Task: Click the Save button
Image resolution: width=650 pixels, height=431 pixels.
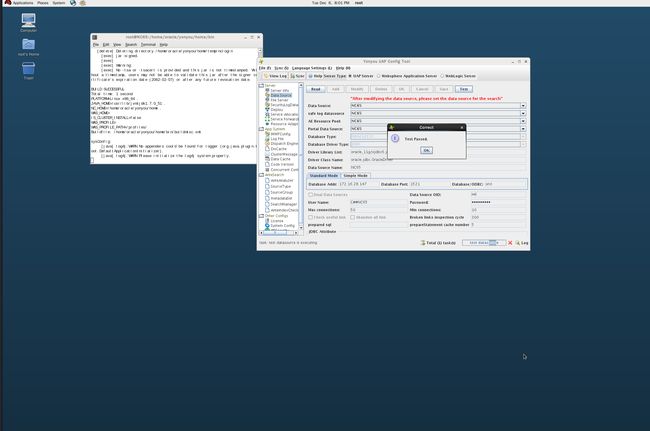Action: pyautogui.click(x=444, y=89)
